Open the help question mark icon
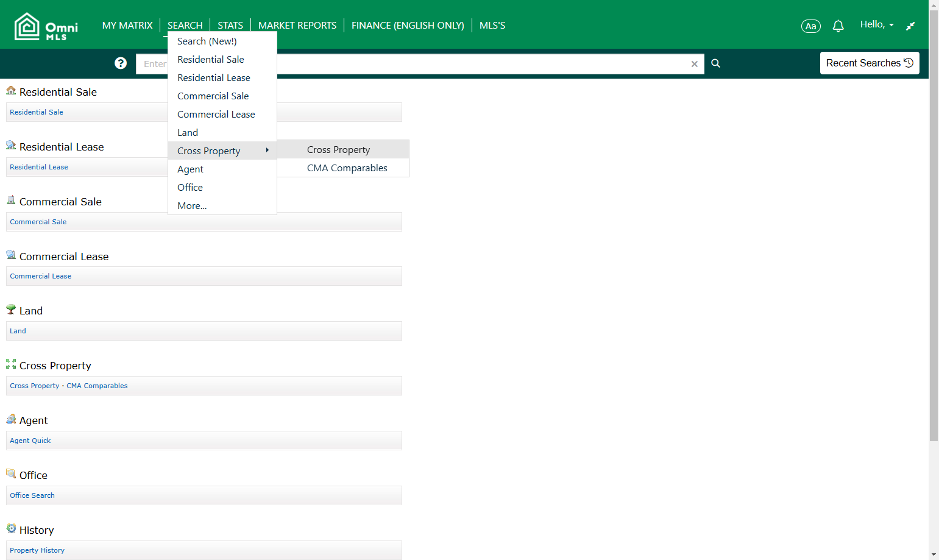 point(121,63)
